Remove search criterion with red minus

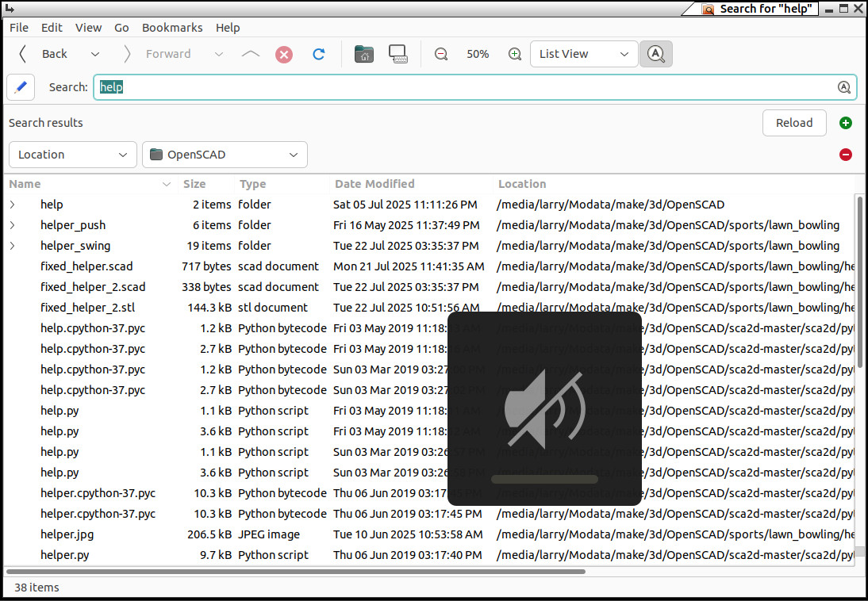(845, 155)
